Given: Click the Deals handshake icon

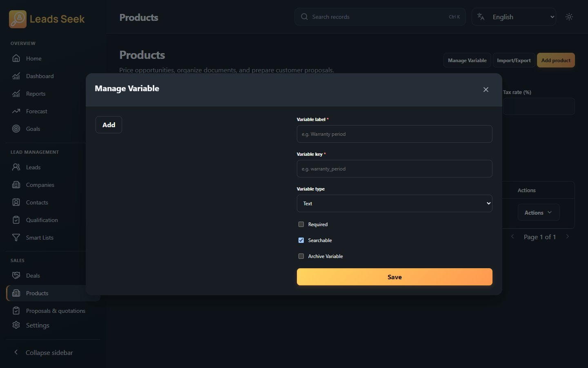Looking at the screenshot, I should click(x=16, y=276).
